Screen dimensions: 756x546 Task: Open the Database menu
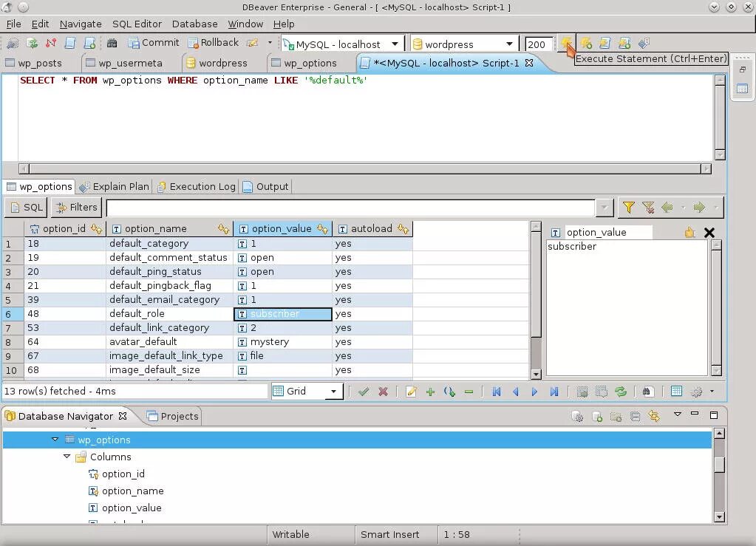tap(195, 24)
